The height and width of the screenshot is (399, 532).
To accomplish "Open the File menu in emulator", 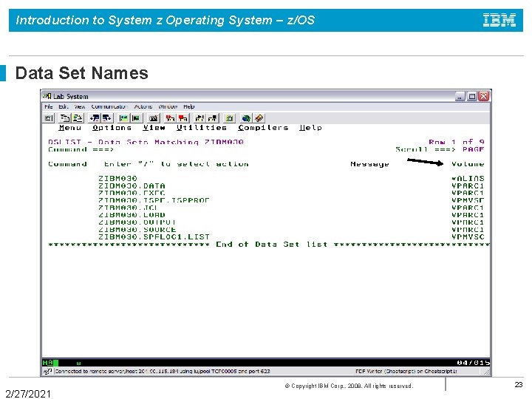I will [49, 106].
